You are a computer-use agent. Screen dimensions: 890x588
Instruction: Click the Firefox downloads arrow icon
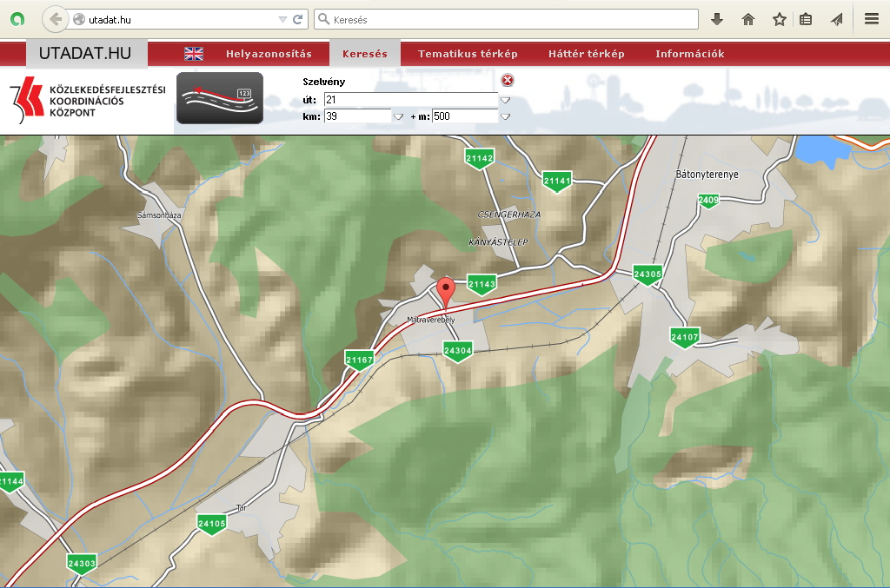[717, 19]
